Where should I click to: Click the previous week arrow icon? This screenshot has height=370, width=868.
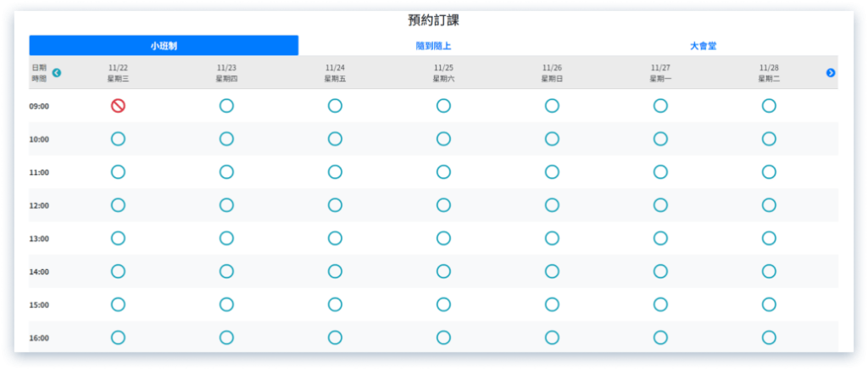coord(57,73)
